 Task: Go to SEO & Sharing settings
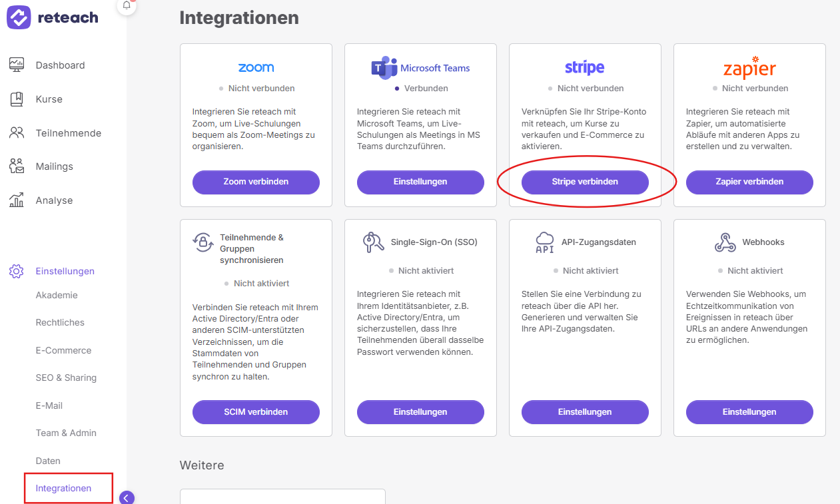pos(66,378)
